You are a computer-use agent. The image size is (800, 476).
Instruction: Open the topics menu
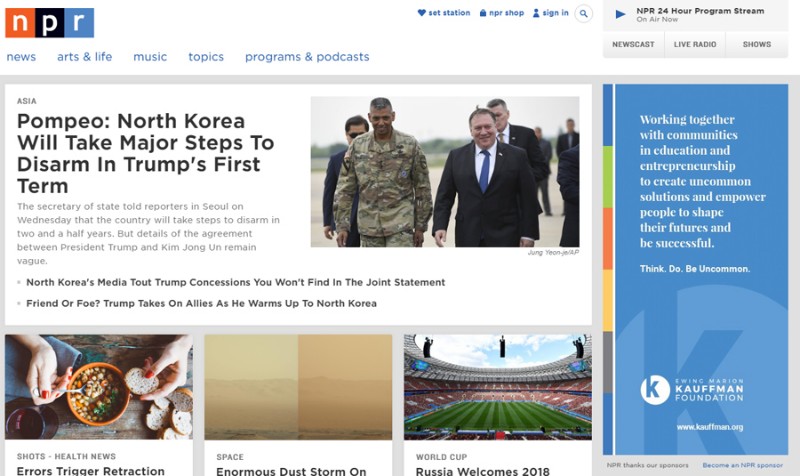click(x=206, y=57)
